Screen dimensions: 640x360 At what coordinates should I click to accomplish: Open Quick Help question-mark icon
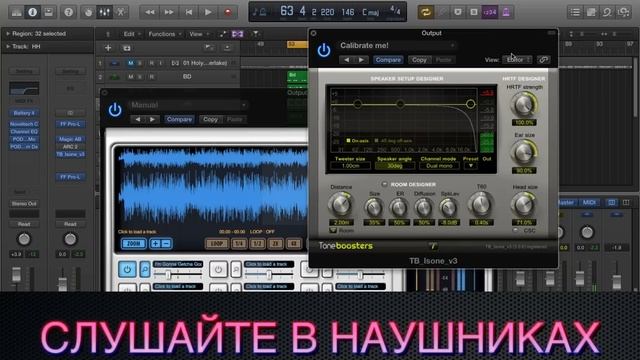69,12
